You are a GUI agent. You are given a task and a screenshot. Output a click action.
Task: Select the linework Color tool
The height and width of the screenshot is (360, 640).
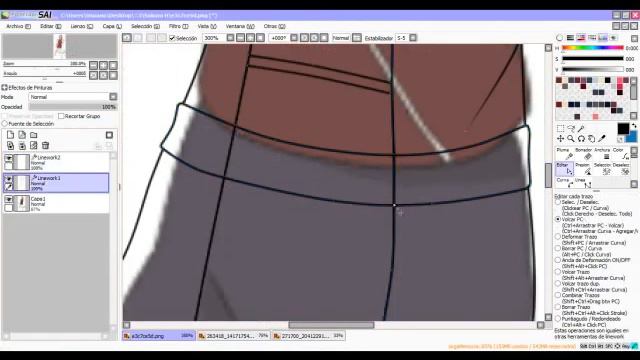pos(621,154)
